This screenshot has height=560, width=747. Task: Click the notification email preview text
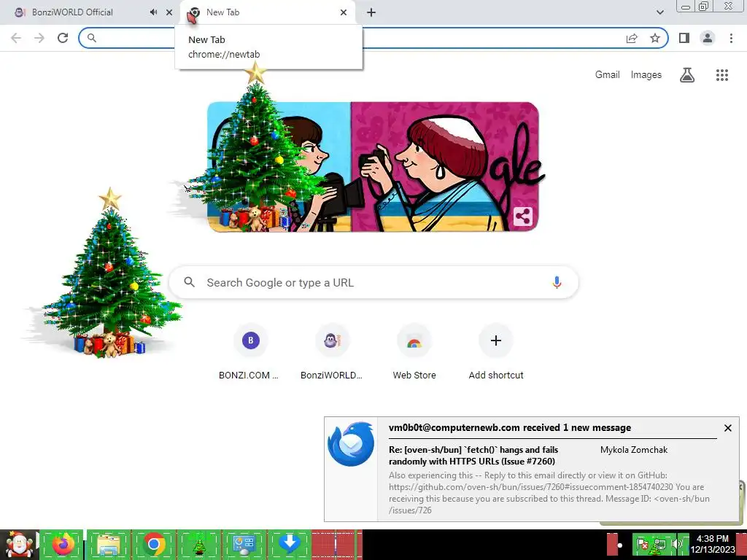[x=549, y=493]
